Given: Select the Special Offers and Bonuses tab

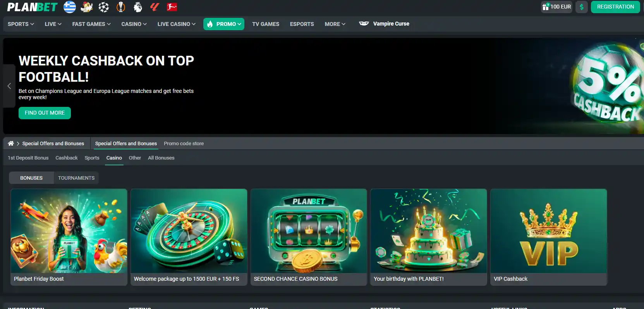Looking at the screenshot, I should click(x=126, y=143).
